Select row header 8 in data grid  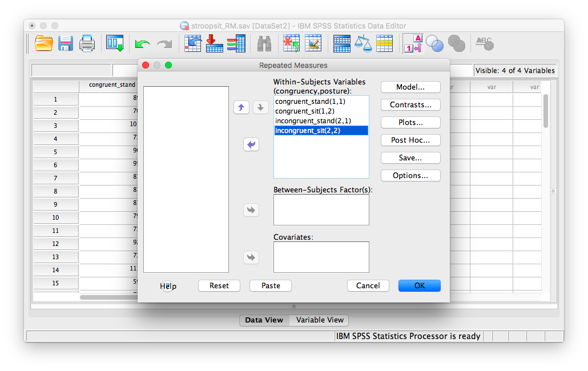click(x=55, y=191)
